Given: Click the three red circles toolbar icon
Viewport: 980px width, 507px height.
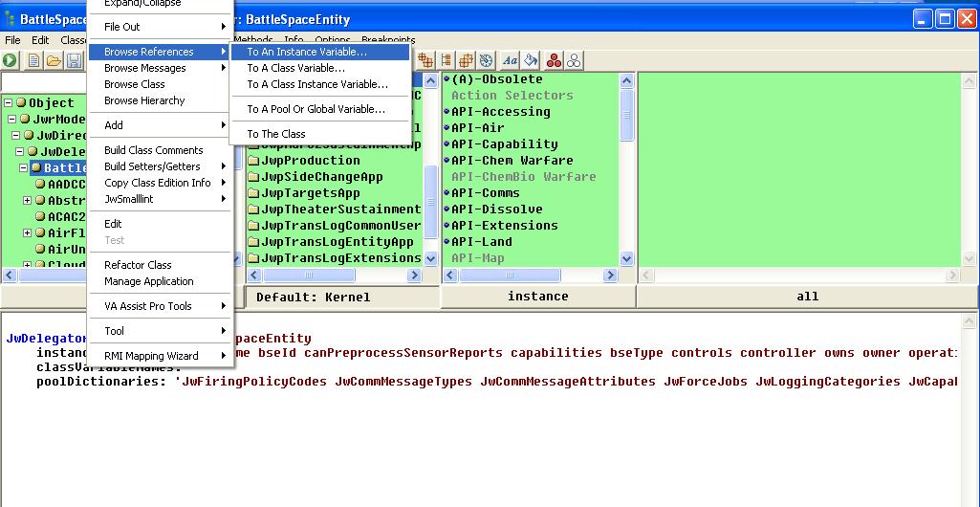Looking at the screenshot, I should click(x=554, y=60).
